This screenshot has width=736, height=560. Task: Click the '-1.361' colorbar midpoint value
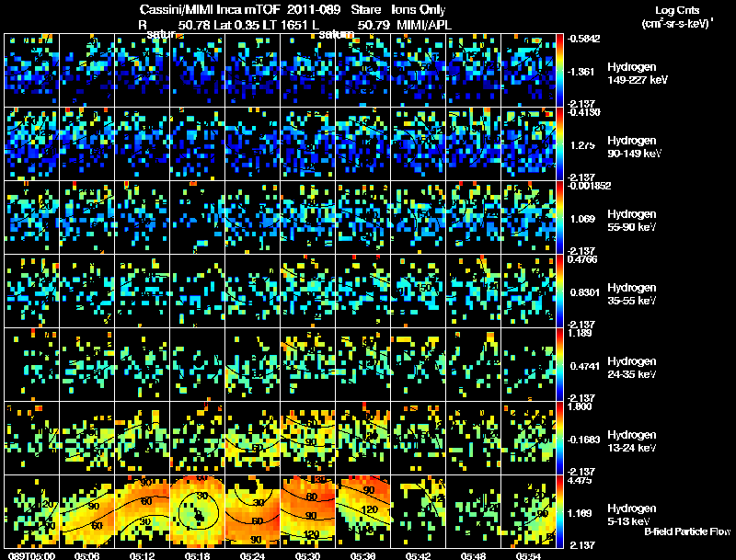tap(581, 72)
